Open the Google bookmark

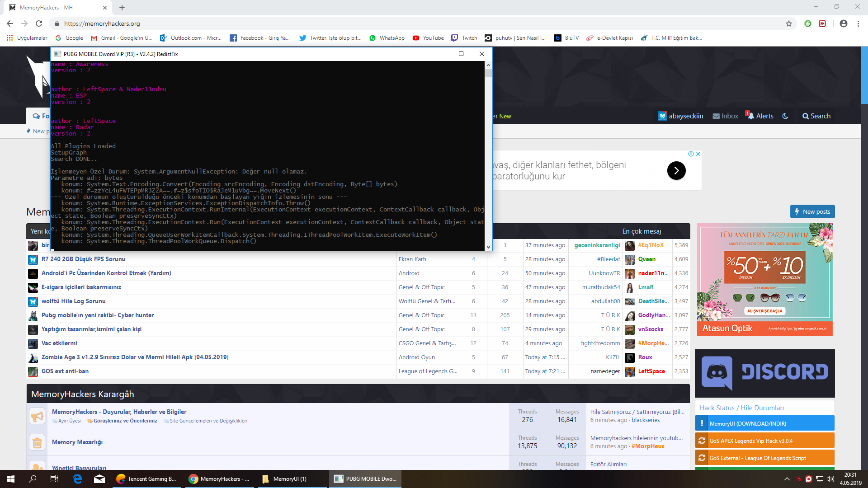click(69, 38)
